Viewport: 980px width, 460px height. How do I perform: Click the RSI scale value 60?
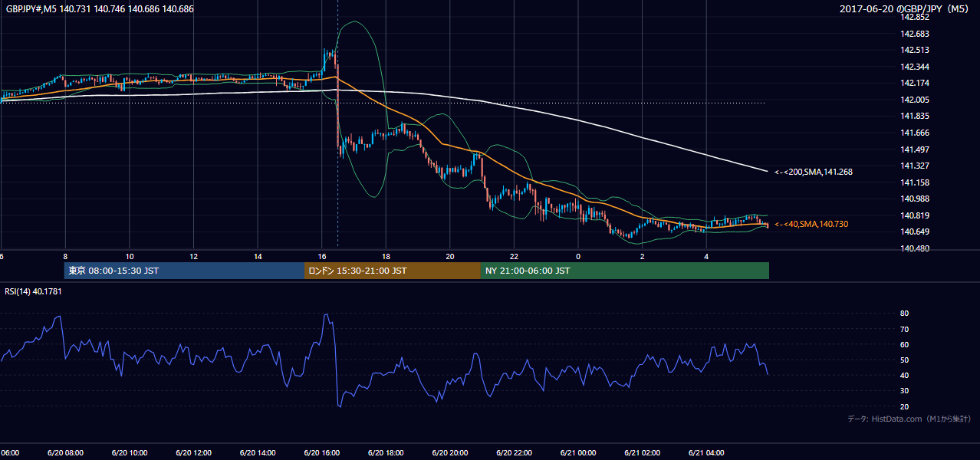pos(905,345)
